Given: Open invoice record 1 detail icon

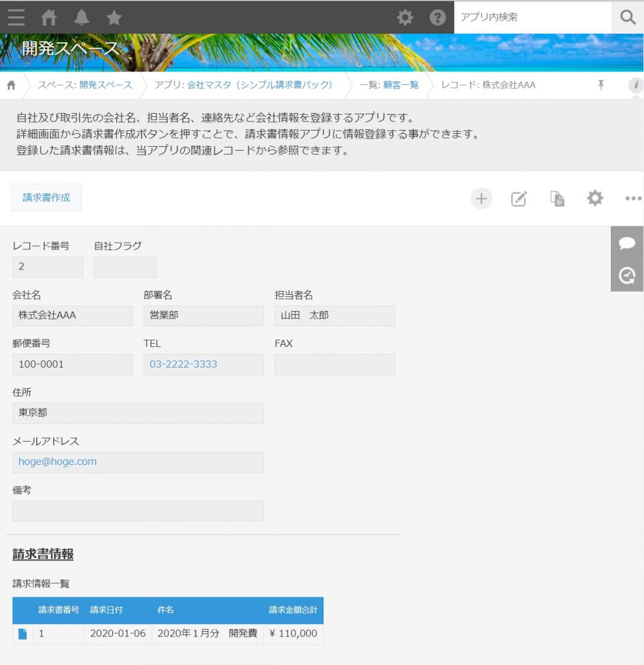Looking at the screenshot, I should [23, 634].
